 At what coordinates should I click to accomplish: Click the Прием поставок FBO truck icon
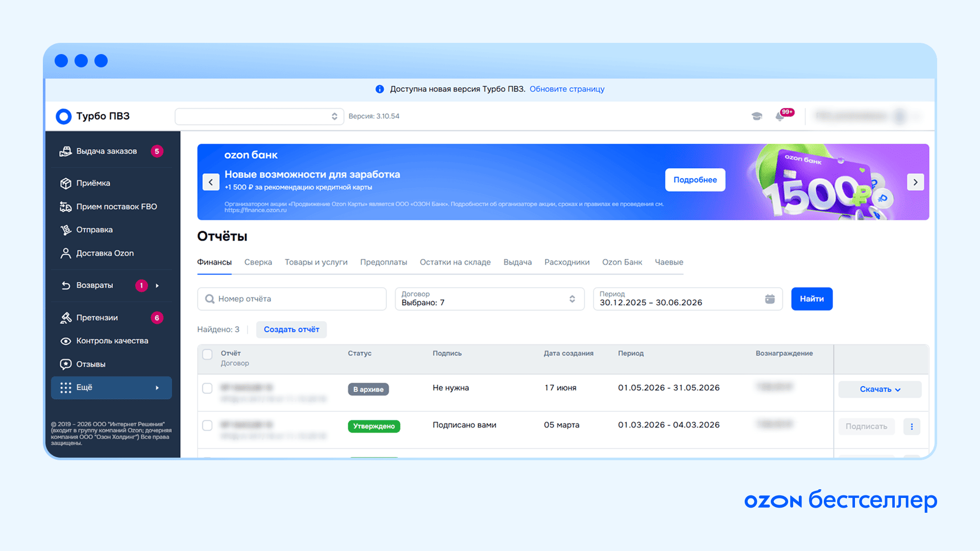point(65,207)
